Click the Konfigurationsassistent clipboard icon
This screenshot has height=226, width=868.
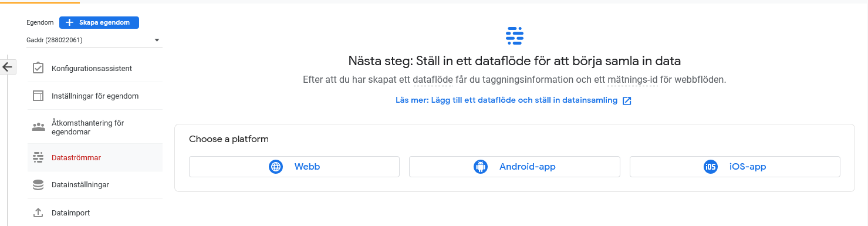click(x=38, y=68)
